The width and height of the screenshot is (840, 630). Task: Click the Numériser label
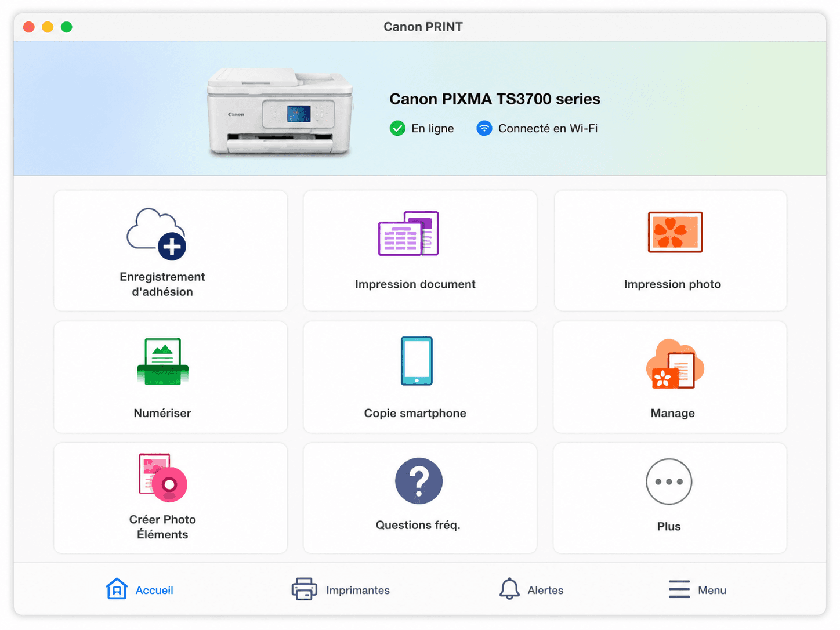162,413
